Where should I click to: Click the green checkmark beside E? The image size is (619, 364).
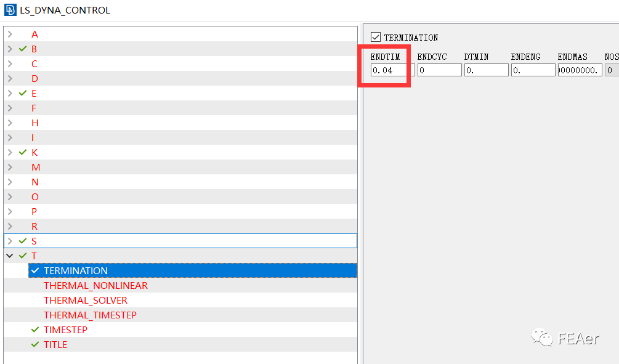23,93
